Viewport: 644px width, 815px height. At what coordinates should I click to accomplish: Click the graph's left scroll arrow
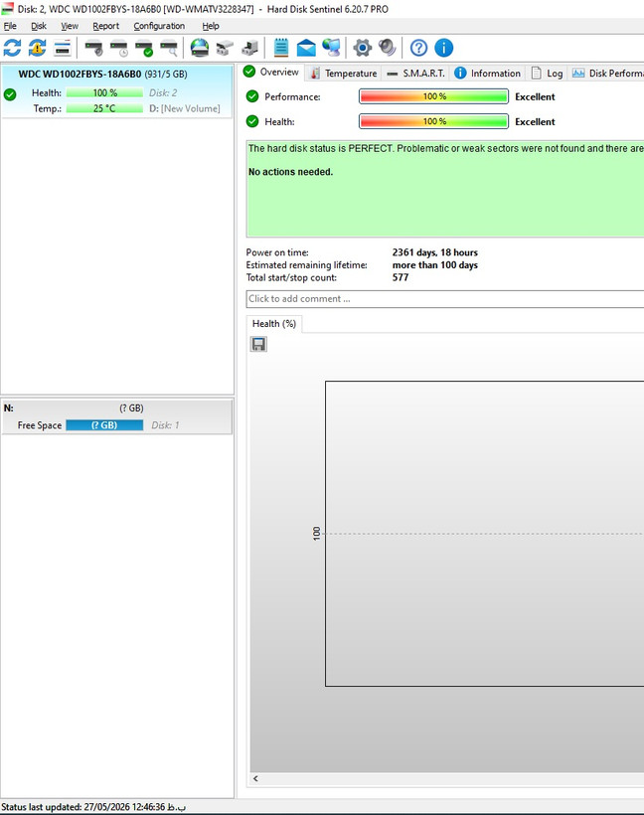click(x=255, y=778)
